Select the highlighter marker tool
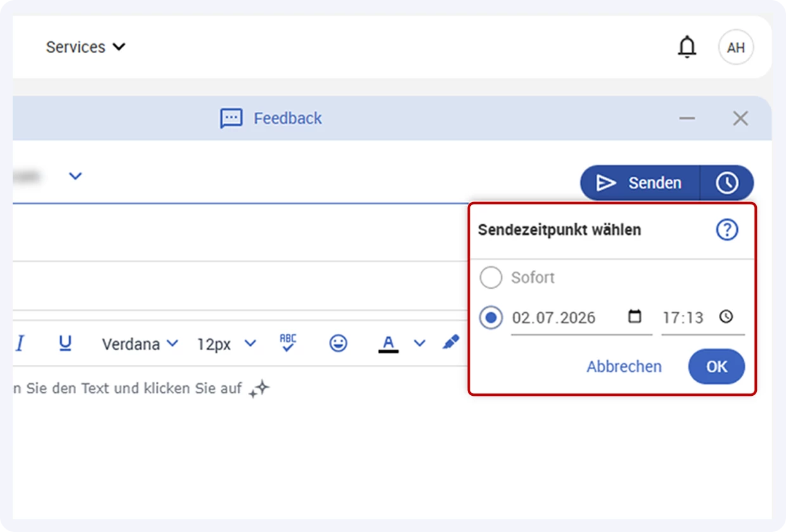 pos(451,343)
